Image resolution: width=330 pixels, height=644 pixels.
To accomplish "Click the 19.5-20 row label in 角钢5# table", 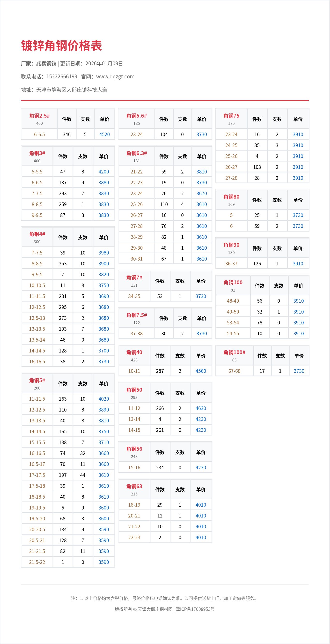I will (x=37, y=519).
